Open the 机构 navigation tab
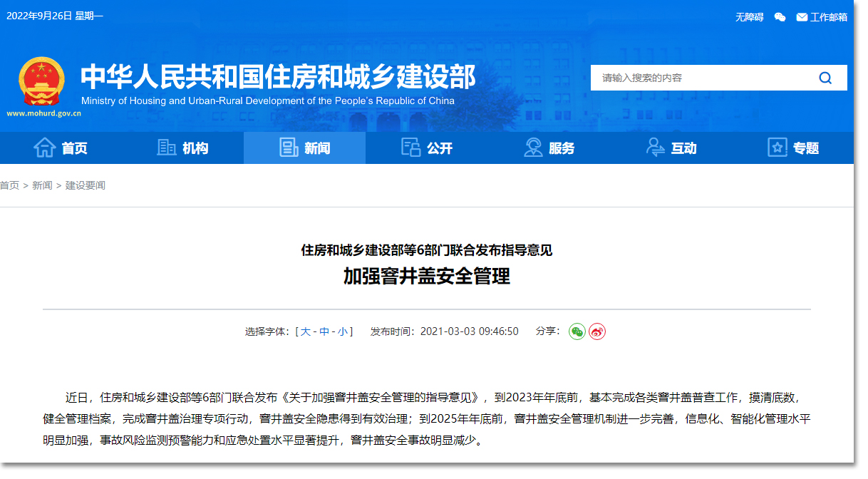 click(x=182, y=148)
